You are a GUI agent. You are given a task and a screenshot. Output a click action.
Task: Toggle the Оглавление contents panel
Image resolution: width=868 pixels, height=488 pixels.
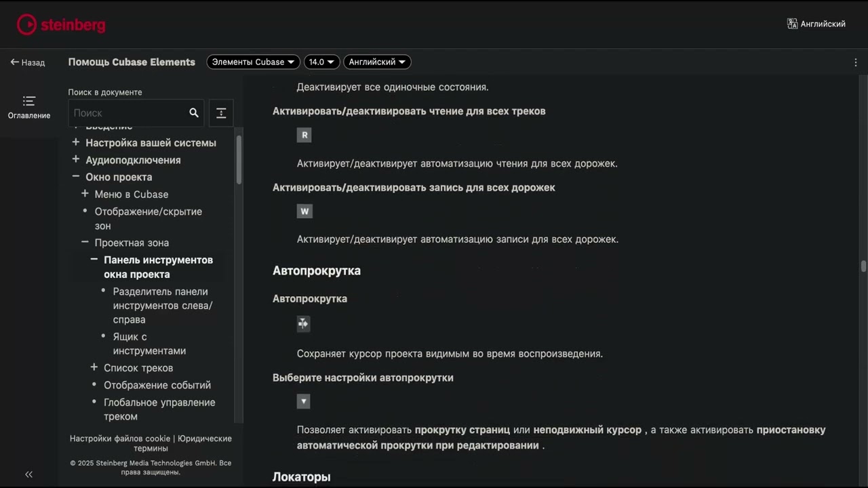click(29, 108)
